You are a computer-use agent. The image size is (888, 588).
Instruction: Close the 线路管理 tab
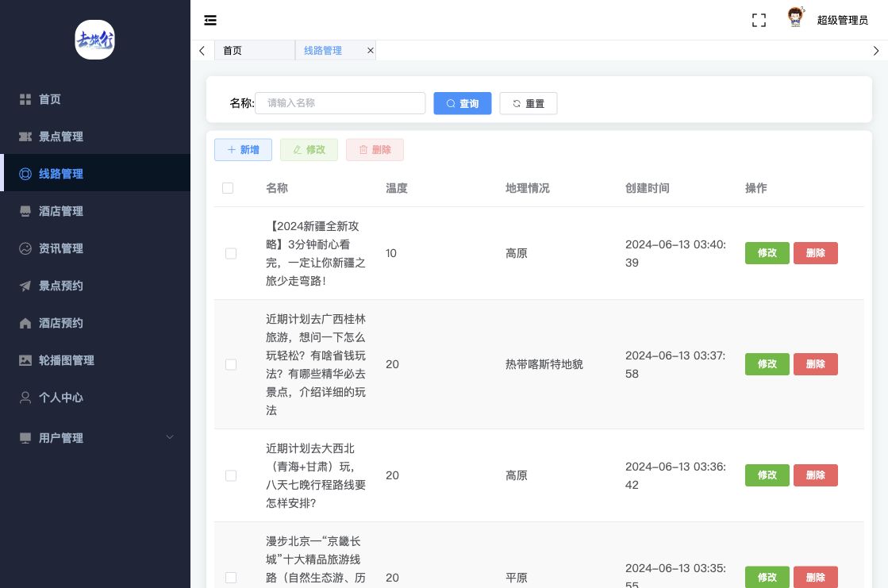pos(371,51)
